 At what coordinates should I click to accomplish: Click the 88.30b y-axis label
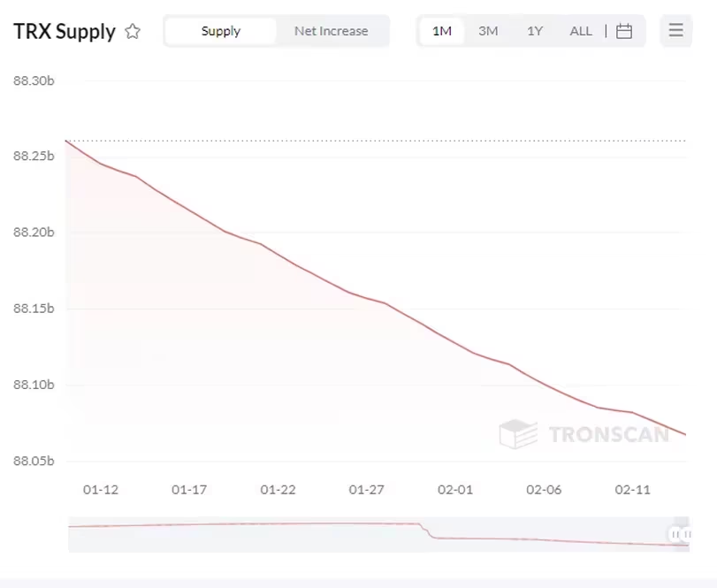tap(34, 80)
